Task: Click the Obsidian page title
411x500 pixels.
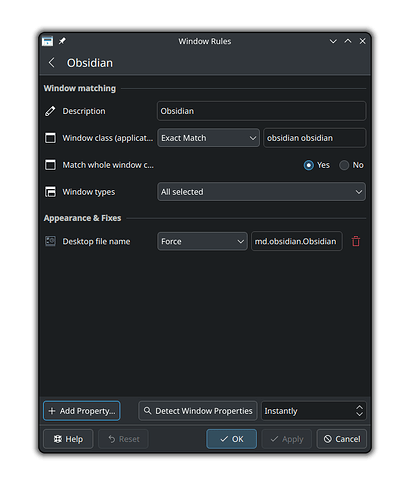Action: click(x=90, y=63)
